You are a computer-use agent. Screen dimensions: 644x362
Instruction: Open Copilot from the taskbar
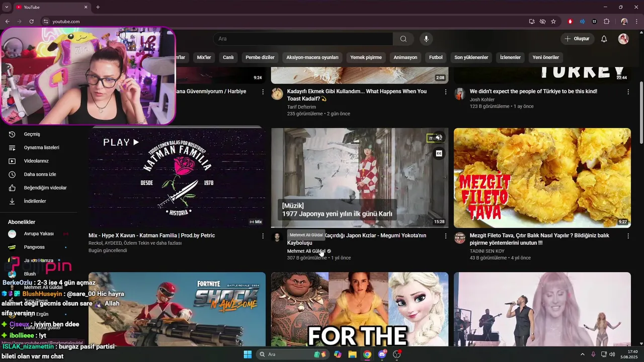tap(338, 354)
